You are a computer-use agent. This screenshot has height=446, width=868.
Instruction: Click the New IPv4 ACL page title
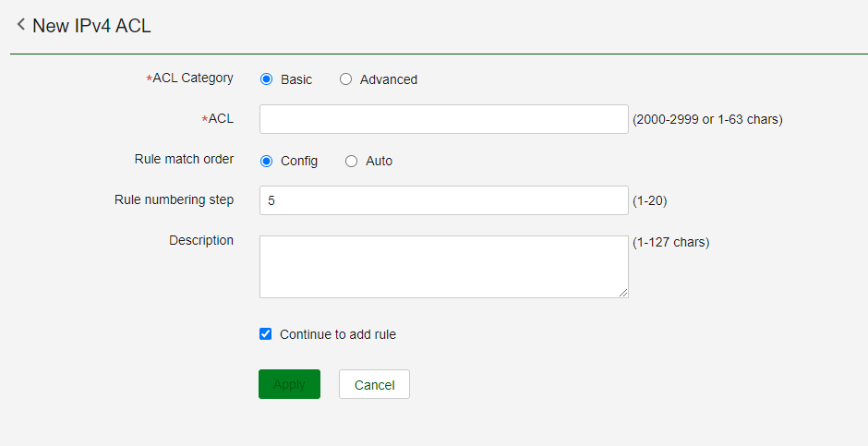(x=91, y=26)
